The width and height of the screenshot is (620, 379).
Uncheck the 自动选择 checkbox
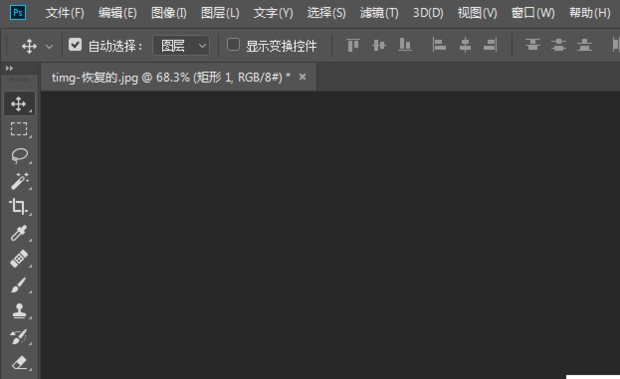pyautogui.click(x=75, y=45)
